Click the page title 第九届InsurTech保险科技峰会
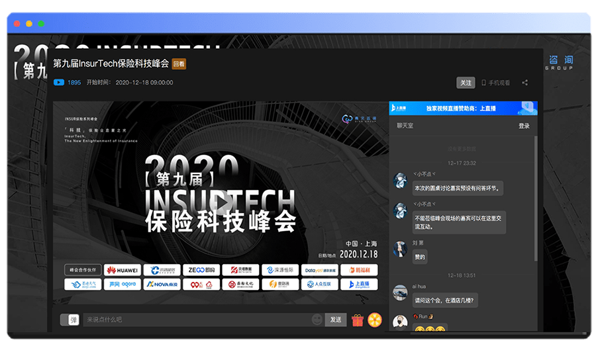The height and width of the screenshot is (364, 596). (x=111, y=64)
